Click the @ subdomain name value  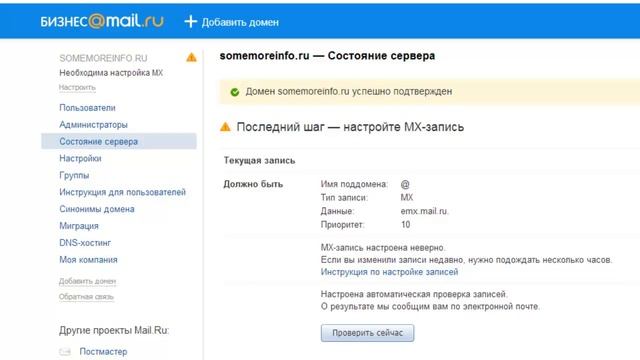tap(405, 184)
